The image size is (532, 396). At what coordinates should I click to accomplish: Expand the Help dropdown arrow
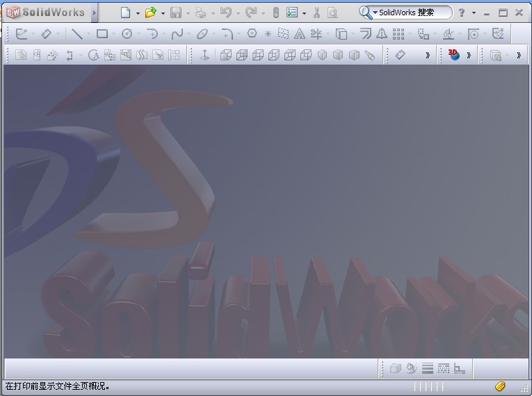tap(474, 13)
